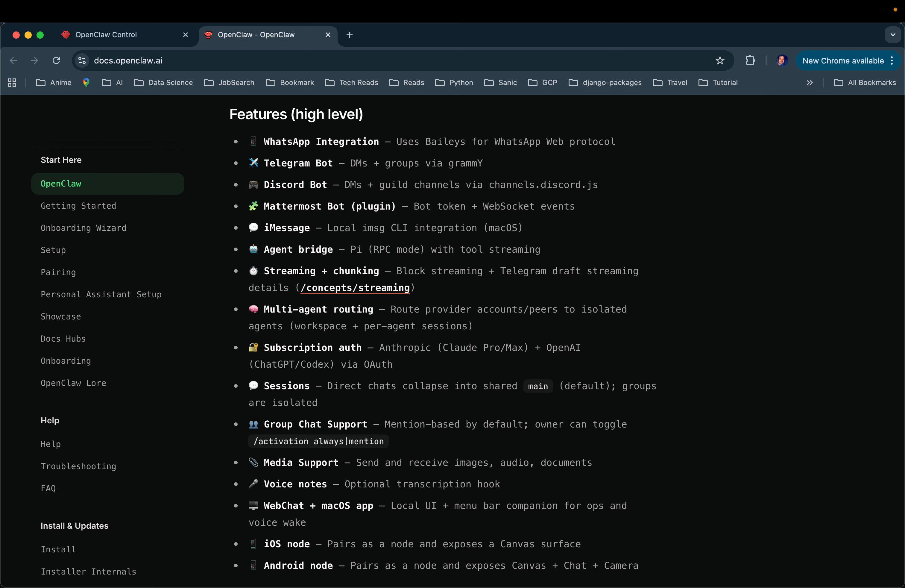
Task: Bookmark this page with star icon
Action: coord(720,60)
